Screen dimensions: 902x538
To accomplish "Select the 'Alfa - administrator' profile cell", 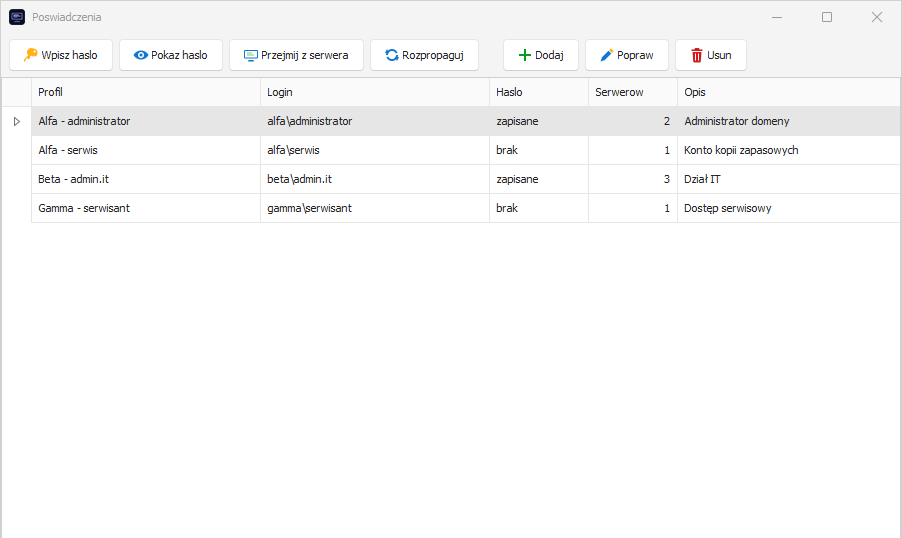I will click(146, 121).
